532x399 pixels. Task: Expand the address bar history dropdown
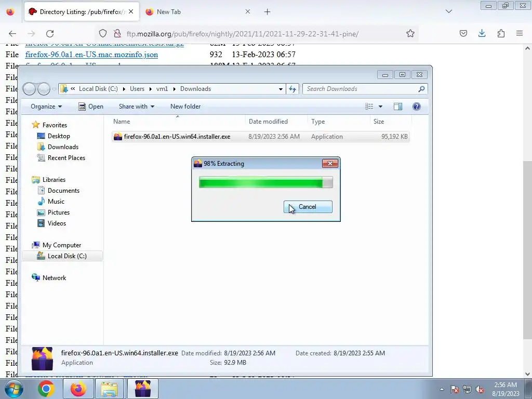281,89
